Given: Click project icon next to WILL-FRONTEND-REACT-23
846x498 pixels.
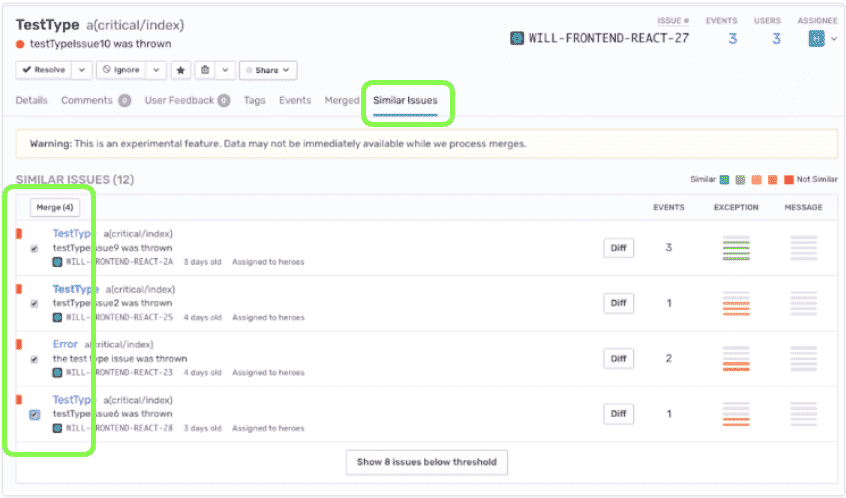Looking at the screenshot, I should (58, 373).
